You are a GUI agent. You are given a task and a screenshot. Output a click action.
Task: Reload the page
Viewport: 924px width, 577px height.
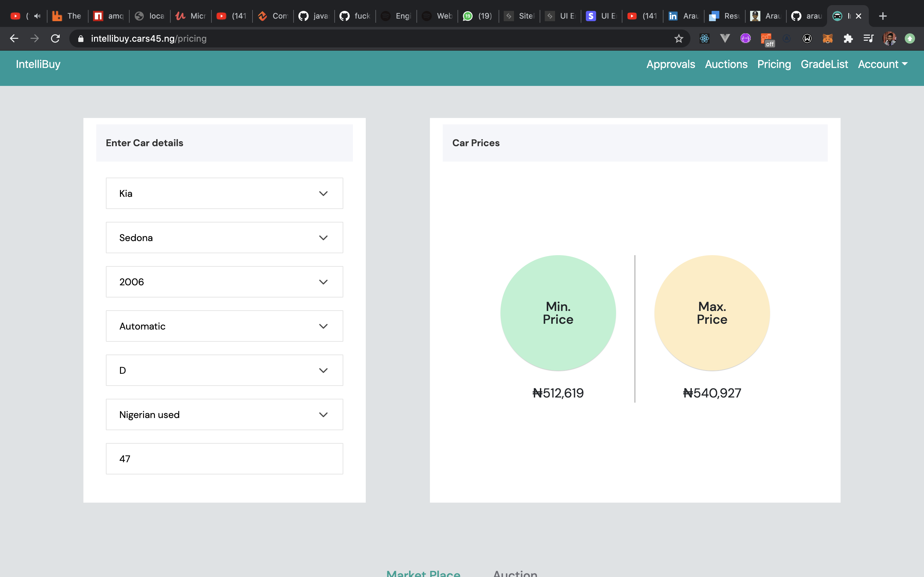coord(56,38)
